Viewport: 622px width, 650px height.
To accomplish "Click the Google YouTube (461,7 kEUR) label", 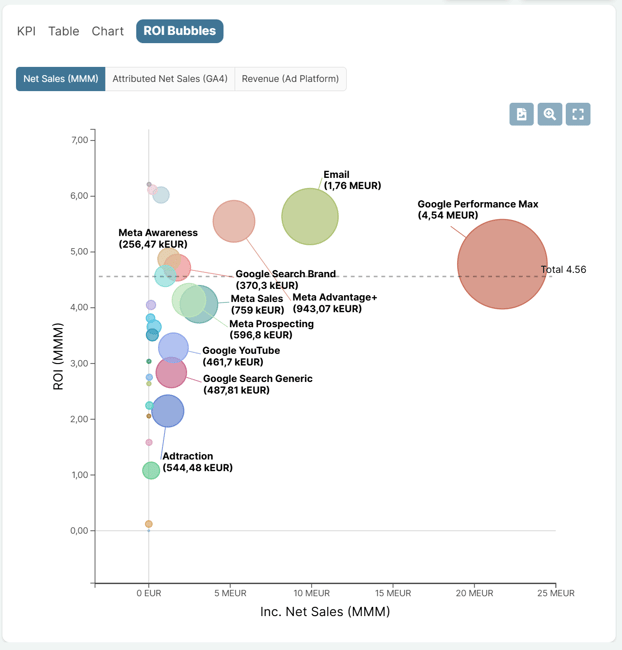I will point(241,356).
